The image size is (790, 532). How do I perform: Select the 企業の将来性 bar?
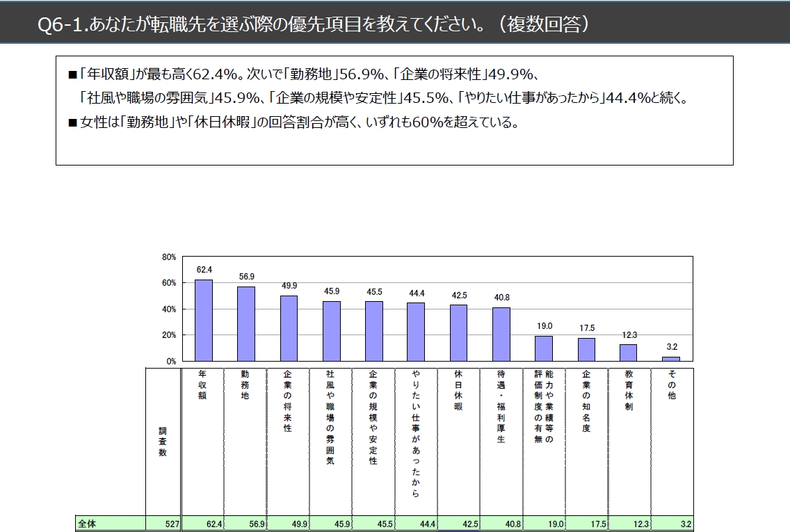click(x=289, y=328)
